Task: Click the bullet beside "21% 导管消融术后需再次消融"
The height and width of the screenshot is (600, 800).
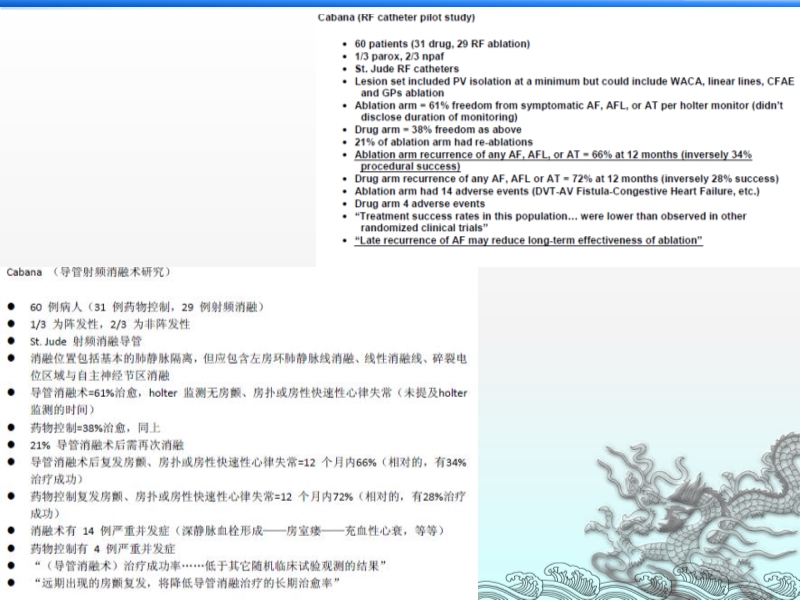Action: pos(10,444)
